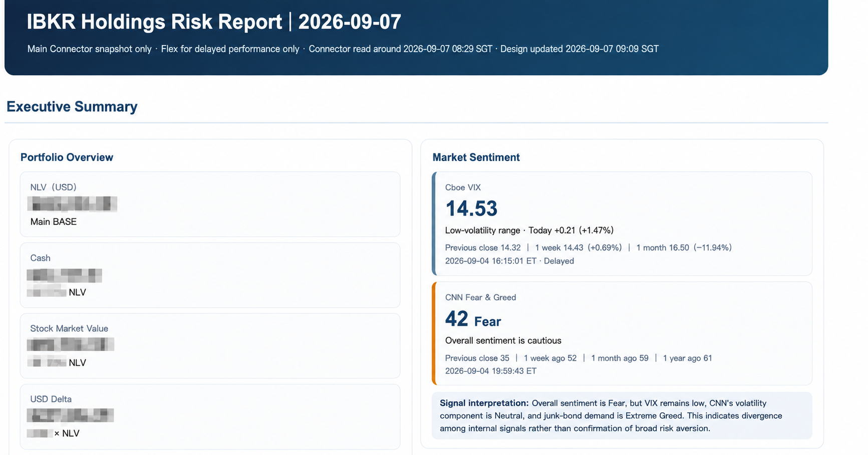Screen dimensions: 868x455
Task: Click "Previous close 14.32" in VIX card
Action: point(483,248)
